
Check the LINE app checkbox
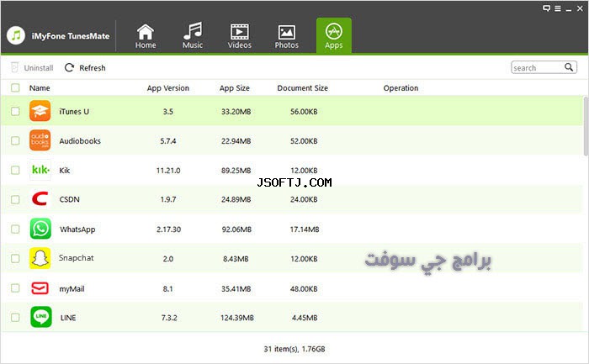point(15,318)
